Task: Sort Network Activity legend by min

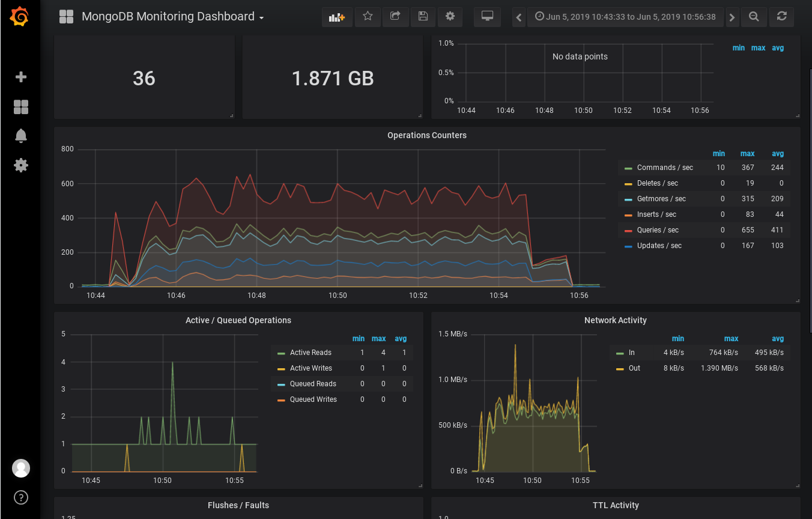Action: (x=677, y=339)
